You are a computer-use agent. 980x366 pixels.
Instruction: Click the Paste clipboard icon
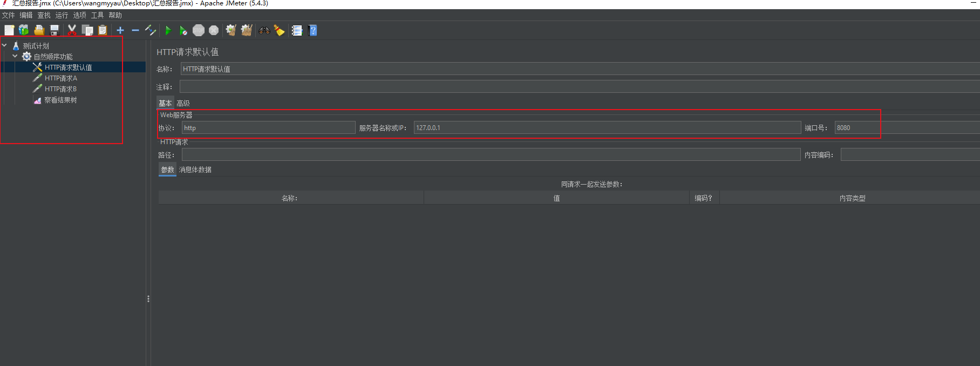pos(103,30)
